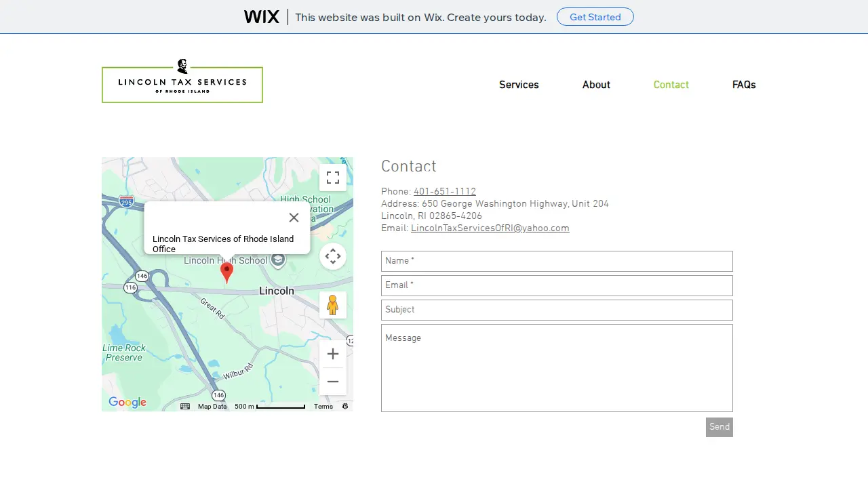Click the Google logo on map
This screenshot has width=868, height=488.
[127, 403]
